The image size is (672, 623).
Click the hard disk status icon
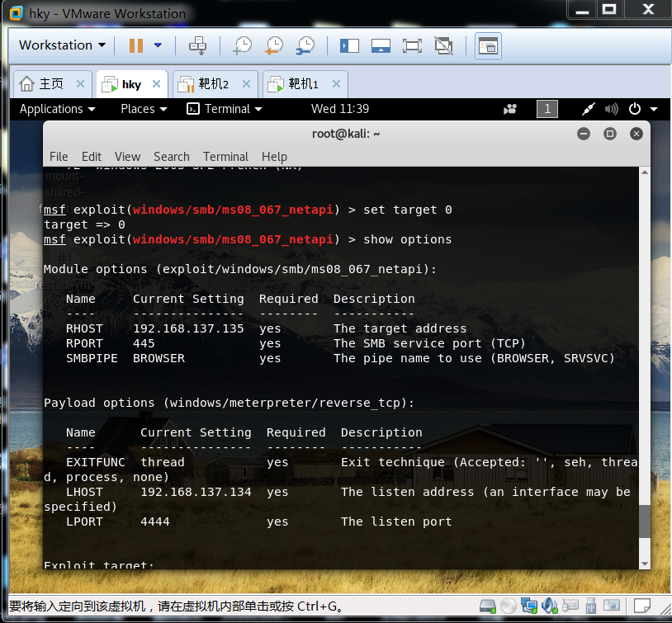(x=487, y=606)
